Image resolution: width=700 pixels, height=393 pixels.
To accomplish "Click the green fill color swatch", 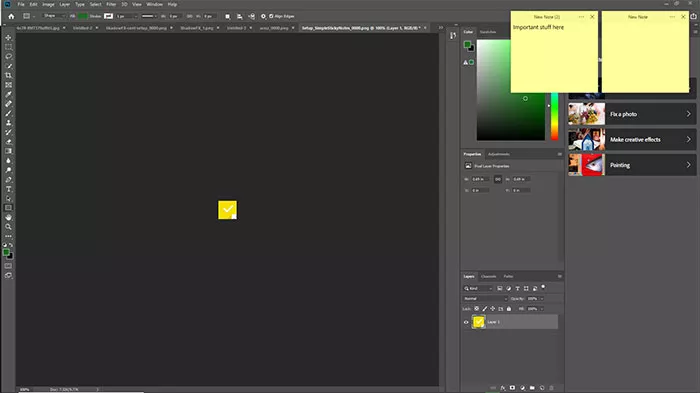I will click(x=83, y=16).
